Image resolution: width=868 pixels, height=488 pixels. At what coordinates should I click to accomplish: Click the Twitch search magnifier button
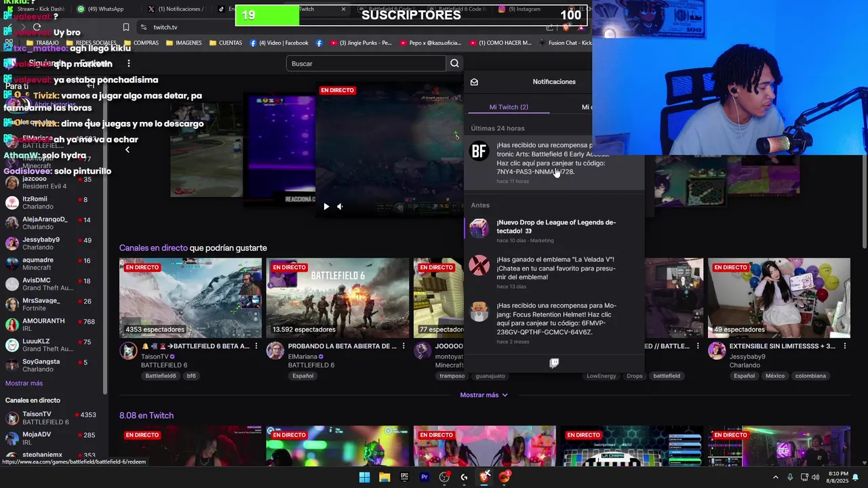tap(454, 64)
